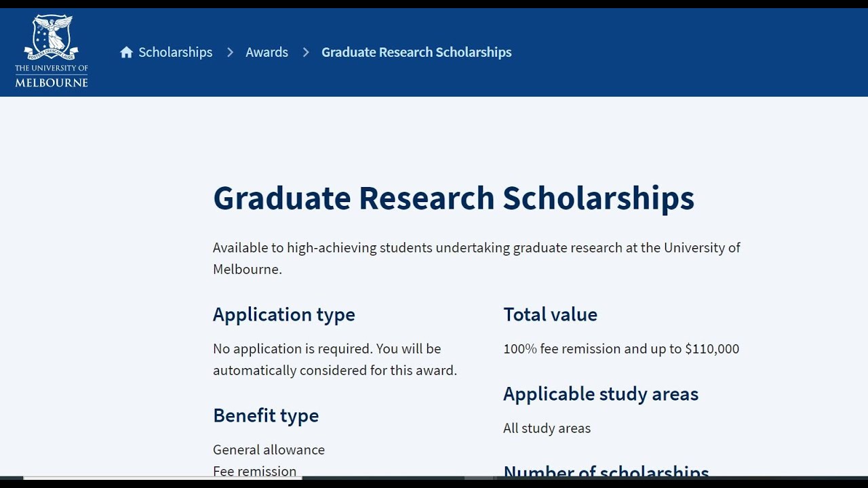Open the Scholarships breadcrumb link
This screenshot has width=868, height=488.
point(175,52)
